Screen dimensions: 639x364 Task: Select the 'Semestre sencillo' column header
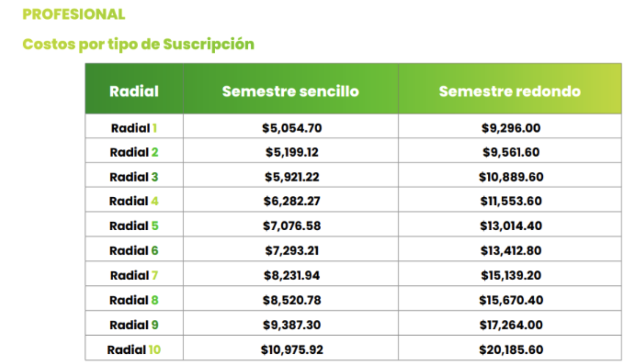[290, 91]
